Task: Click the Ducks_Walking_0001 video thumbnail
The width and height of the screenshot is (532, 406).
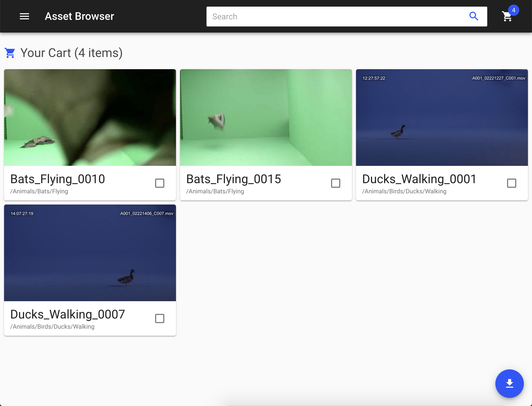Action: (442, 118)
